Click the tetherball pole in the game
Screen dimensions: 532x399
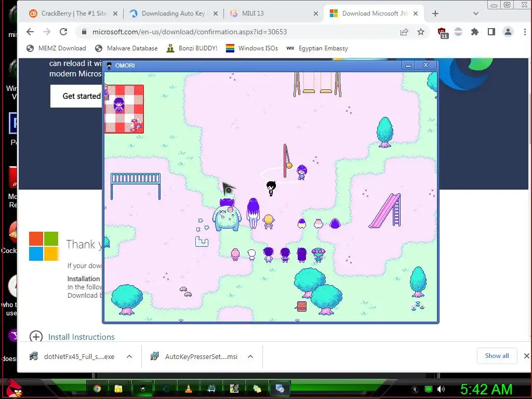coord(285,161)
